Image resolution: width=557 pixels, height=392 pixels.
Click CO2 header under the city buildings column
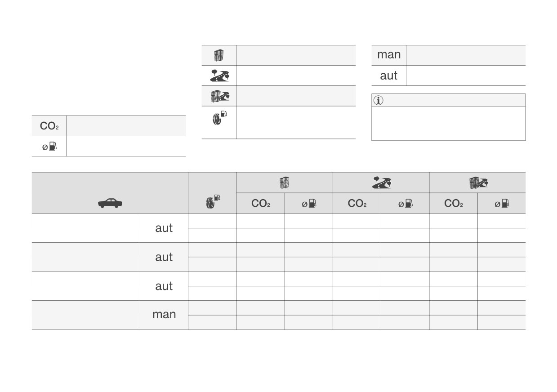(261, 203)
